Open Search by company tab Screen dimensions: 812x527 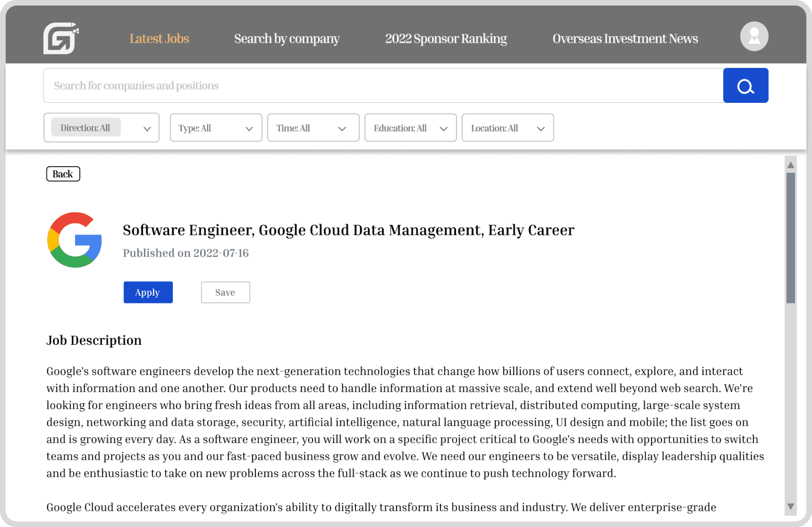click(x=287, y=39)
